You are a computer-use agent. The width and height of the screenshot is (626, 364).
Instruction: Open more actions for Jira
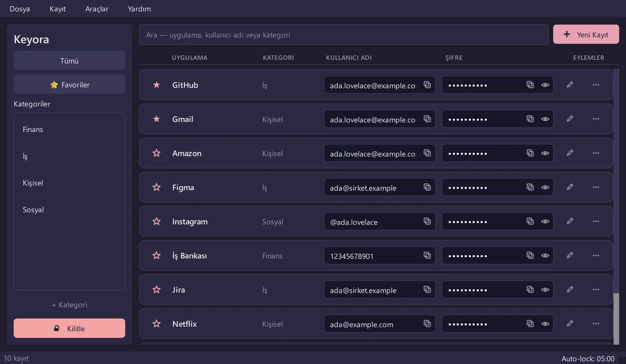click(595, 289)
